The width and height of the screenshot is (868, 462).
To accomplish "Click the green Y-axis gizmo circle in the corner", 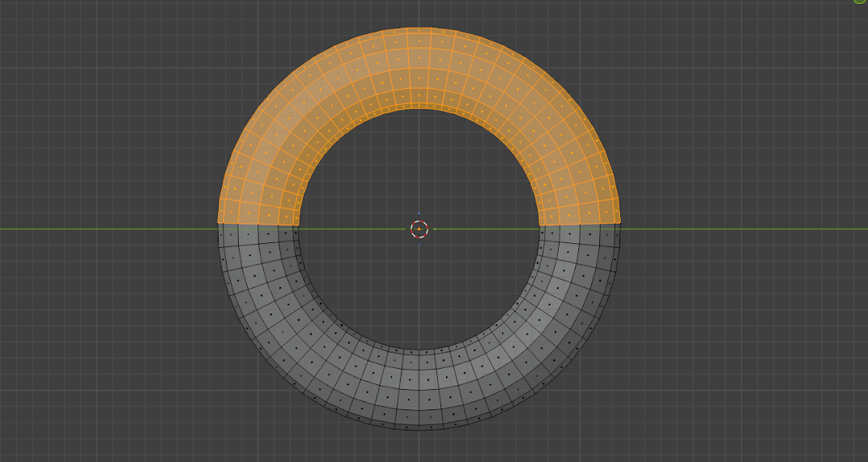I will pos(860,2).
